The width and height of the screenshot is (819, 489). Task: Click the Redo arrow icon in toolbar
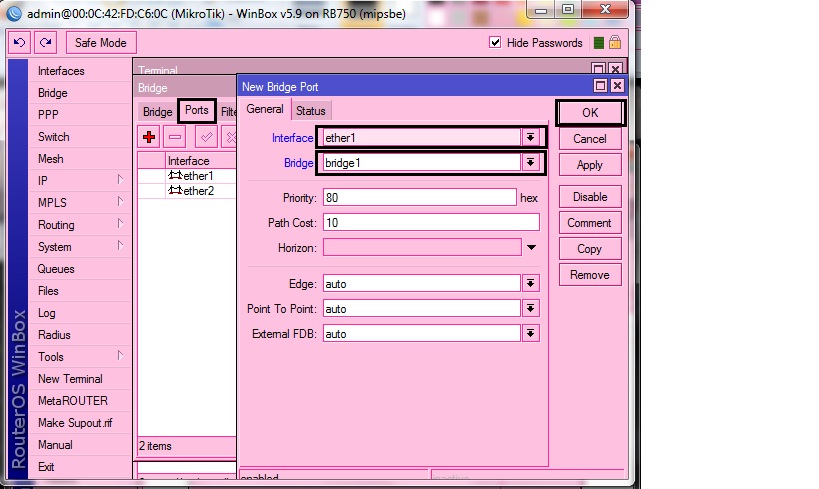(x=45, y=42)
